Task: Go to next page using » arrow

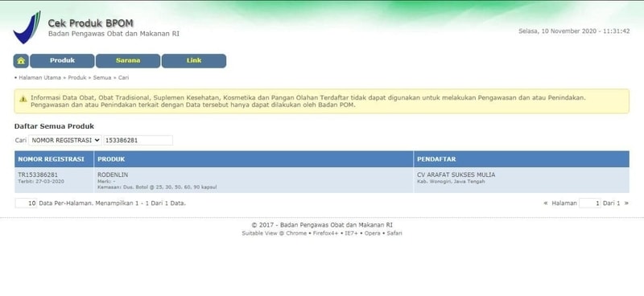Action: point(626,203)
